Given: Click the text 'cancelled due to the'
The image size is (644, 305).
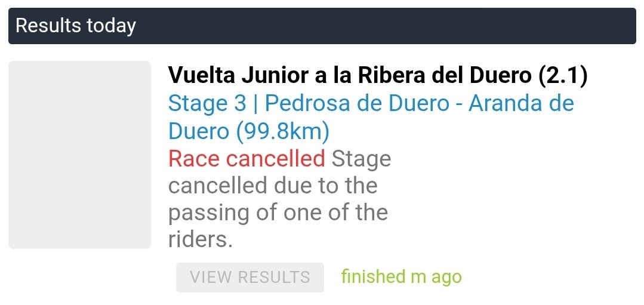Looking at the screenshot, I should [x=272, y=186].
